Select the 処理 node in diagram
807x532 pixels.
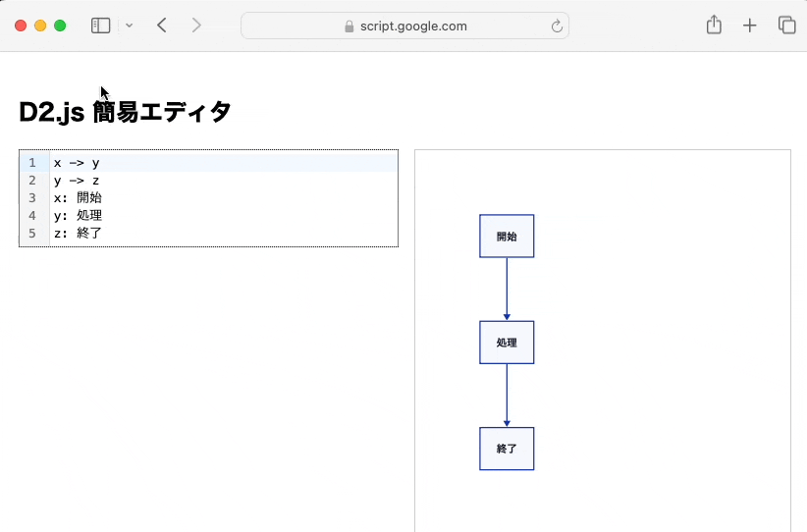click(x=507, y=343)
